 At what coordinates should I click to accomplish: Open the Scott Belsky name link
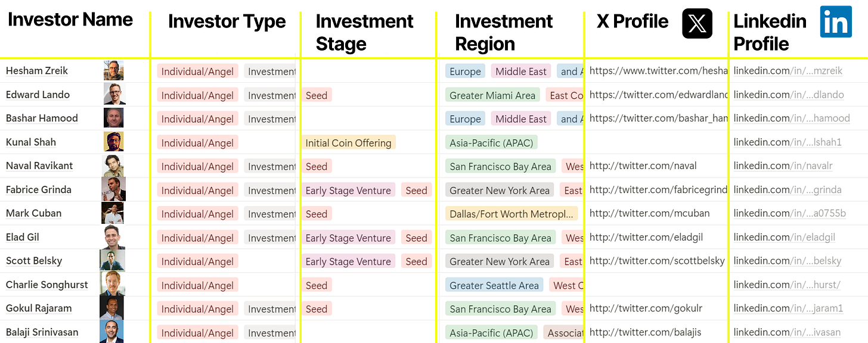[34, 261]
